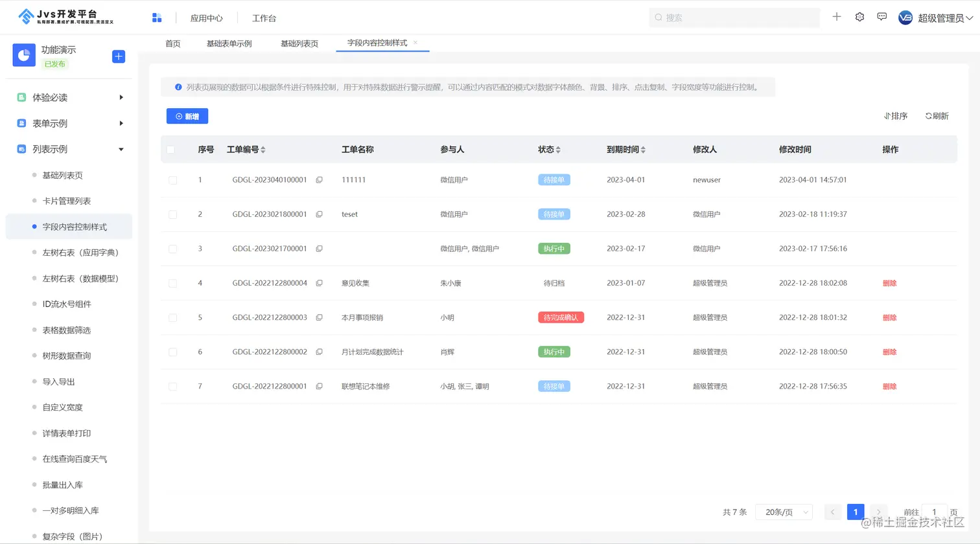The image size is (980, 544).
Task: Click the JVS platform logo
Action: pyautogui.click(x=66, y=17)
